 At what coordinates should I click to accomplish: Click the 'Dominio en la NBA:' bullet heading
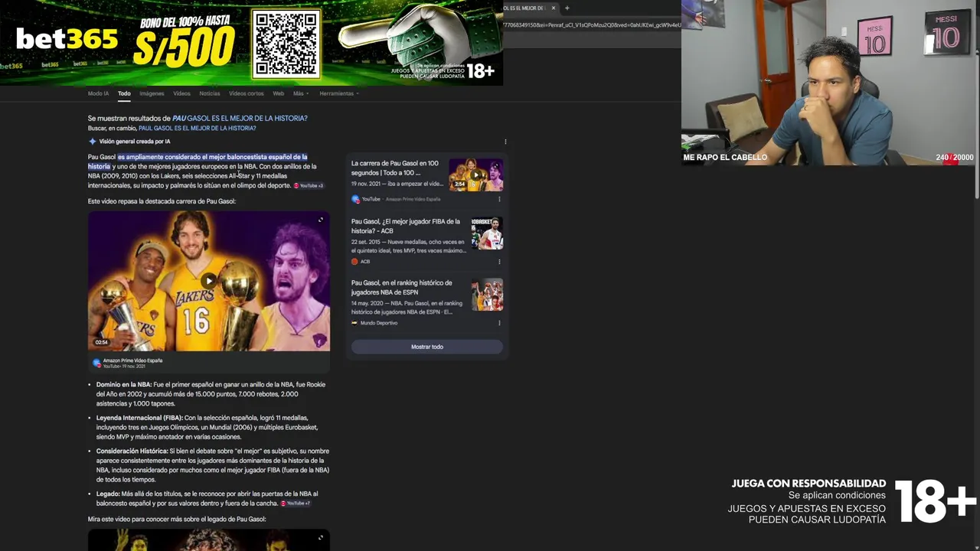click(x=124, y=385)
